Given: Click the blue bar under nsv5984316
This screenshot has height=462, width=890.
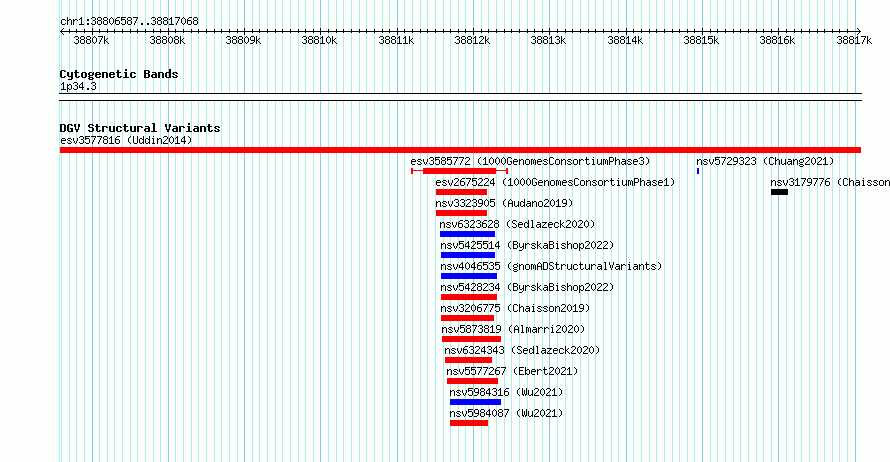Looking at the screenshot, I should (475, 402).
